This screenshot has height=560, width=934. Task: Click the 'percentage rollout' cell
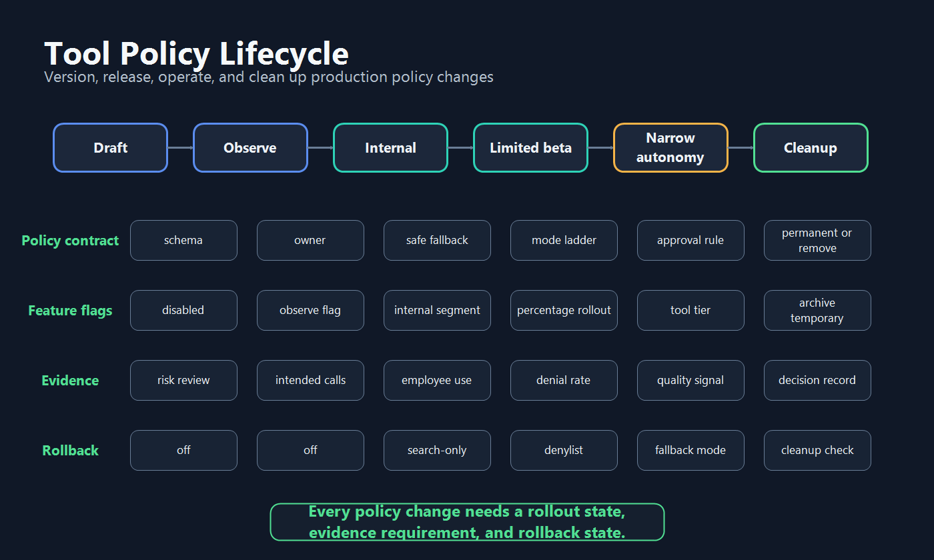click(564, 311)
